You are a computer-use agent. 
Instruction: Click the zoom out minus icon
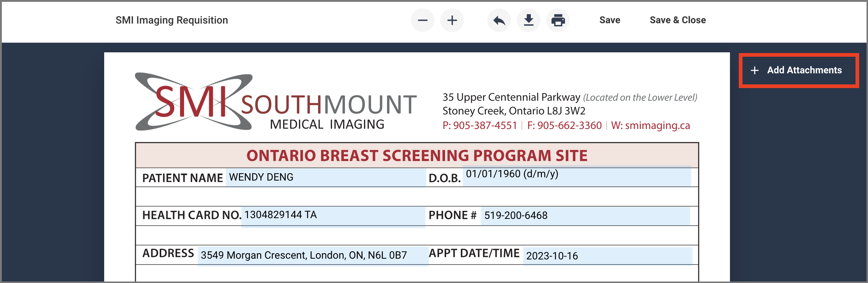(423, 20)
